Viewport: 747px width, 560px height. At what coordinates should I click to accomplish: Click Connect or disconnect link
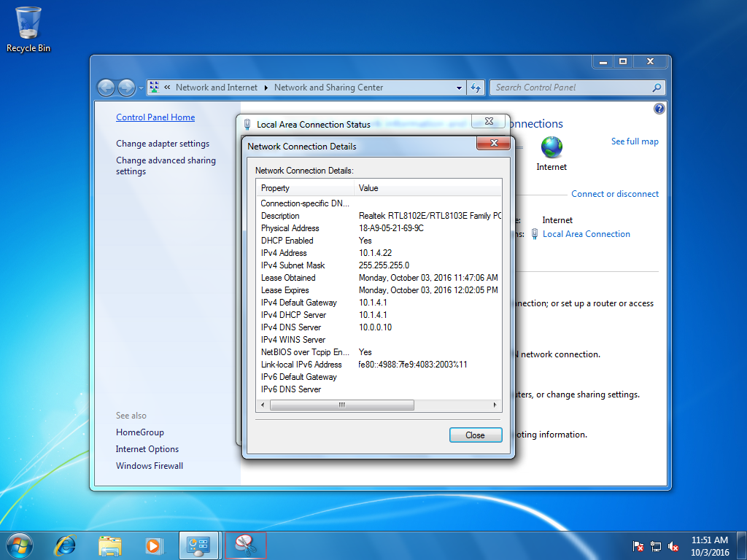pos(614,194)
